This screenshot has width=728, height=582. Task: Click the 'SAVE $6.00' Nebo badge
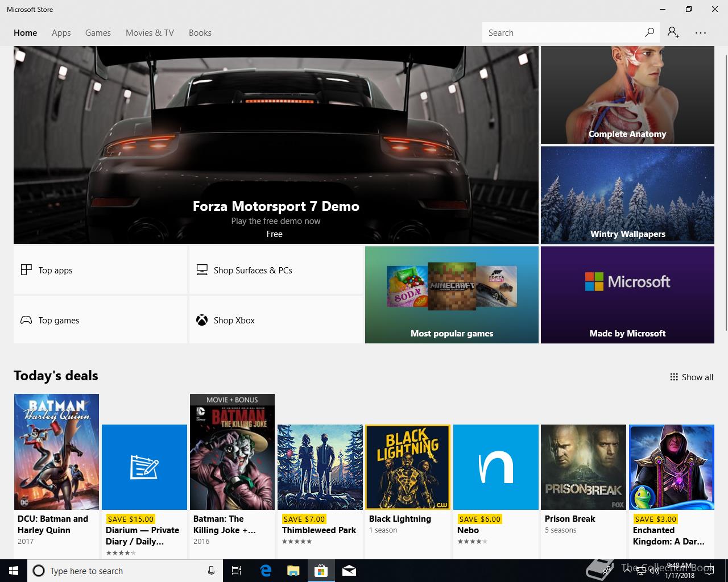[480, 519]
